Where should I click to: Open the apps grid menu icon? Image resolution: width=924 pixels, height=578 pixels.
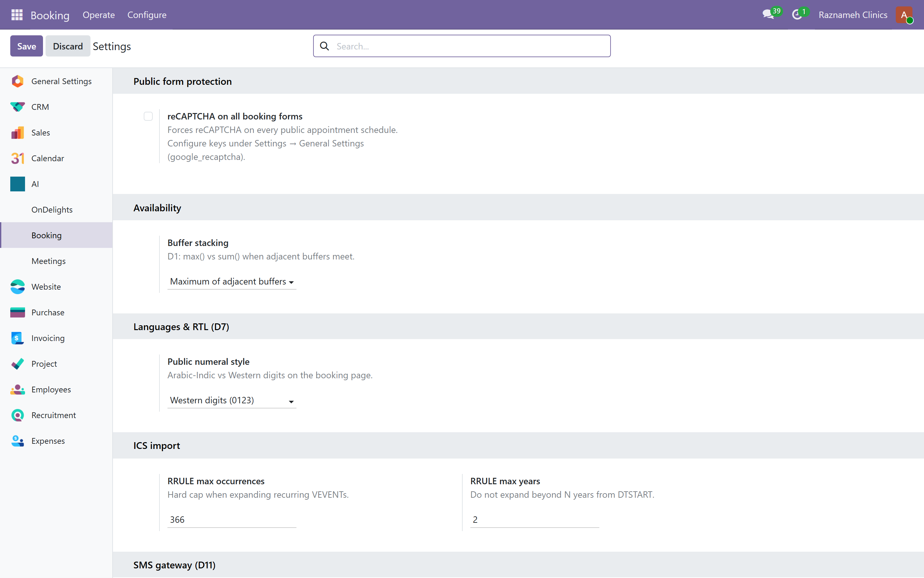[17, 15]
